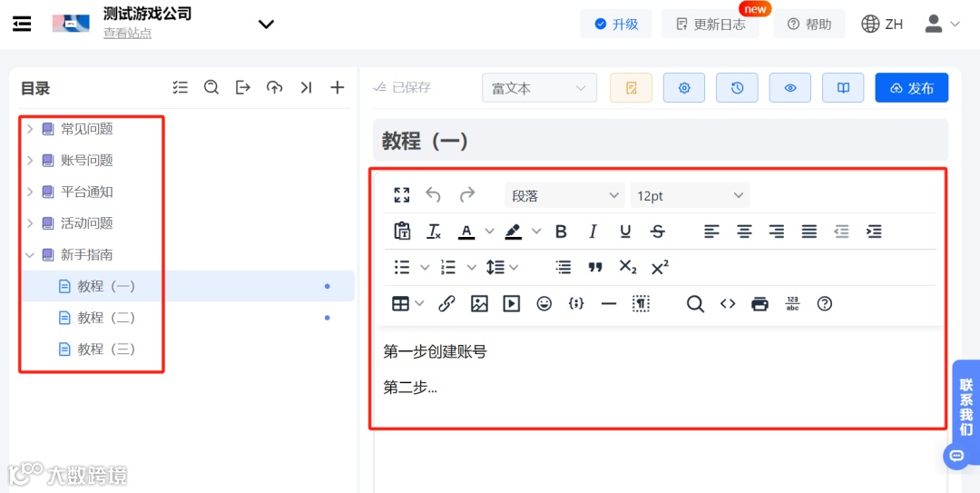Click the open-book reading icon button
Screen dimensions: 980x493
tap(843, 87)
